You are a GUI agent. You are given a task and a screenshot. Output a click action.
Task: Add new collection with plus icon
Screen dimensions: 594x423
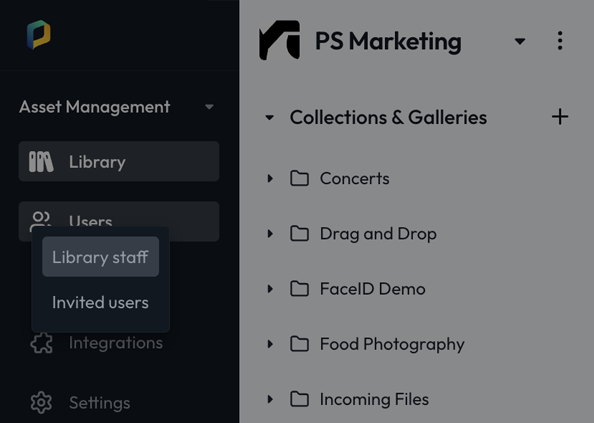tap(560, 117)
